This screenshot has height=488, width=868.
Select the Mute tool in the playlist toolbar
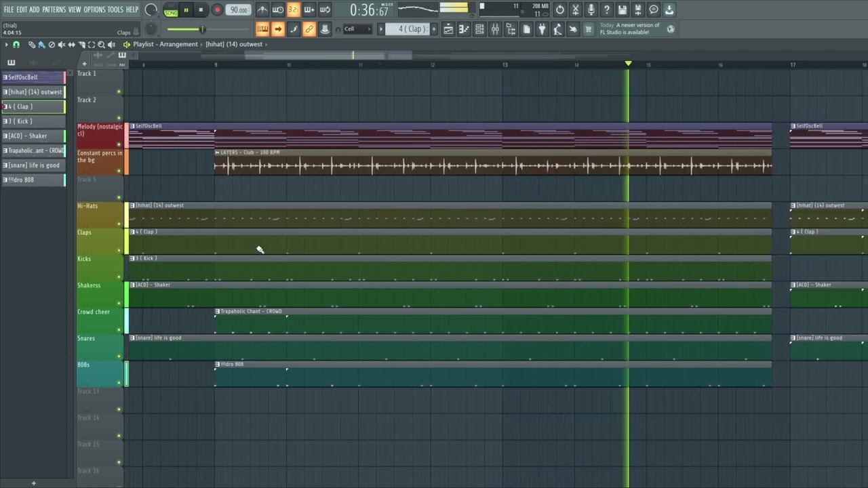click(x=61, y=45)
